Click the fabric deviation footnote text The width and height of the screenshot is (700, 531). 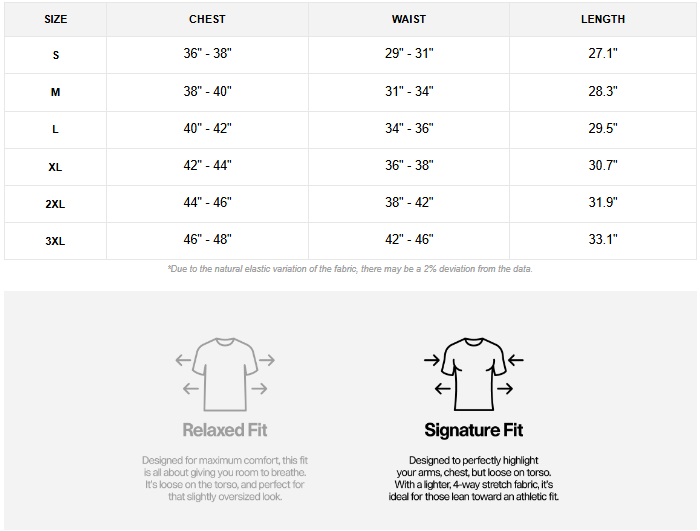click(x=350, y=269)
